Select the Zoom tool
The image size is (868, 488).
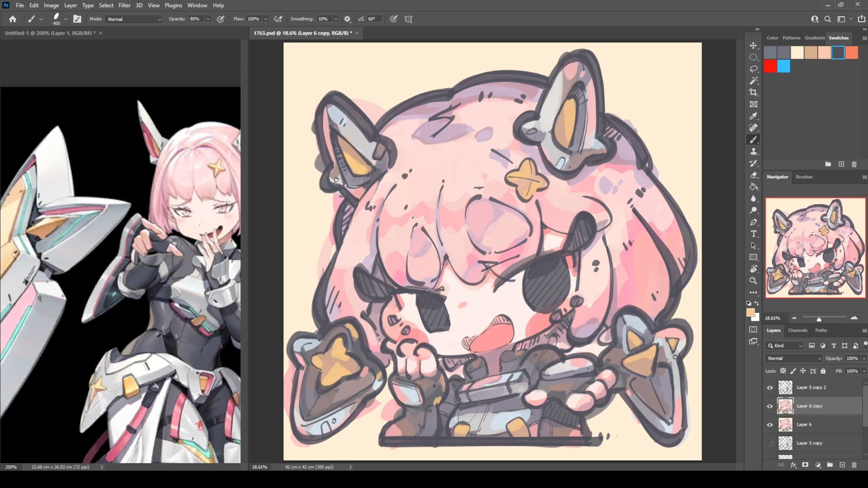click(x=753, y=281)
